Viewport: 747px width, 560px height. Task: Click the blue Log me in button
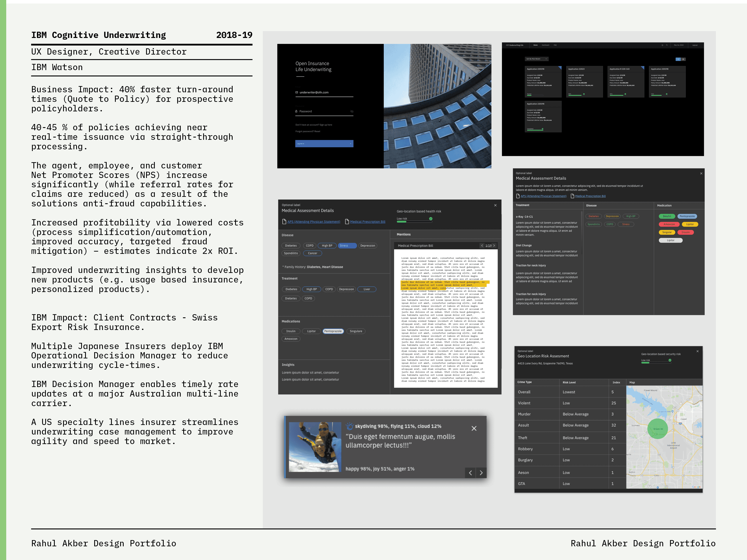click(x=324, y=144)
